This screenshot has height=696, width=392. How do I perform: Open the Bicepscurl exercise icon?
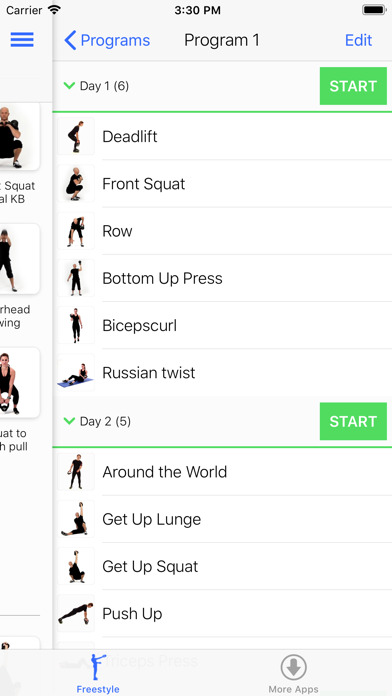(76, 325)
